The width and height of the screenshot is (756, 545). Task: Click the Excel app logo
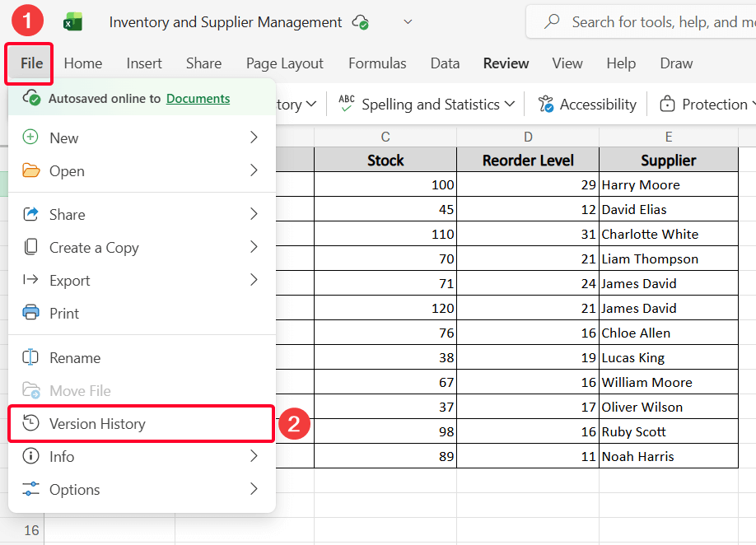pyautogui.click(x=72, y=21)
